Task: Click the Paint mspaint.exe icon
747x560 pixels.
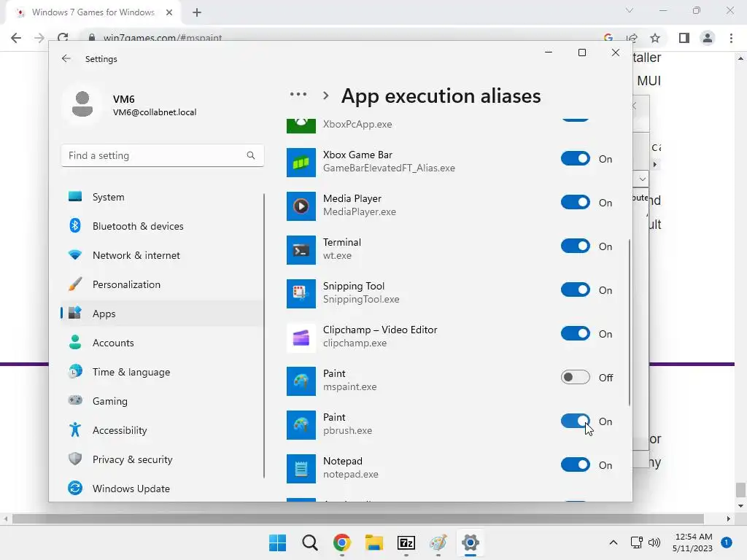Action: 301,381
